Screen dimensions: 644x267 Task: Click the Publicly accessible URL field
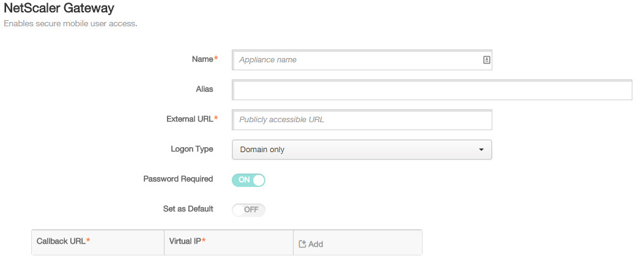point(362,120)
